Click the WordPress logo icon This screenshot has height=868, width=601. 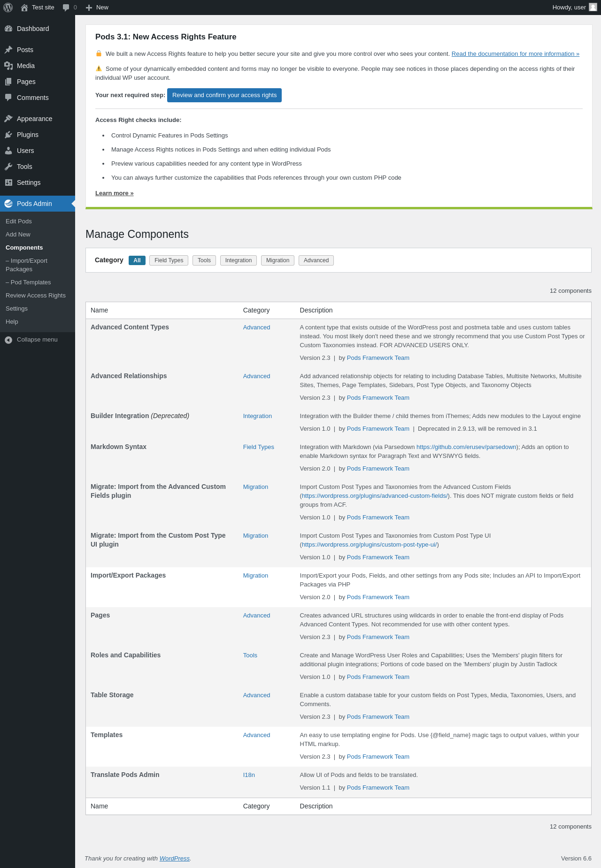8,8
